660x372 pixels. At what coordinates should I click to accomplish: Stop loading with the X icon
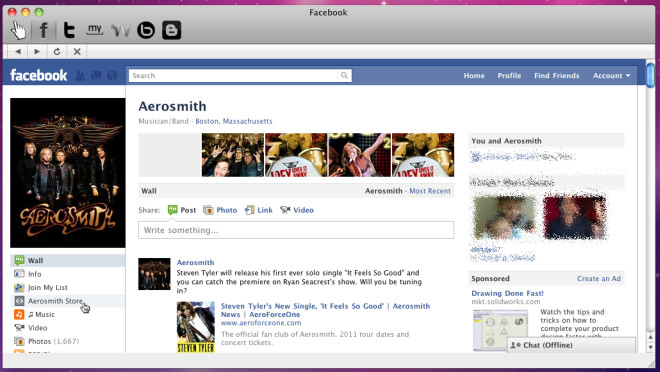(x=77, y=51)
